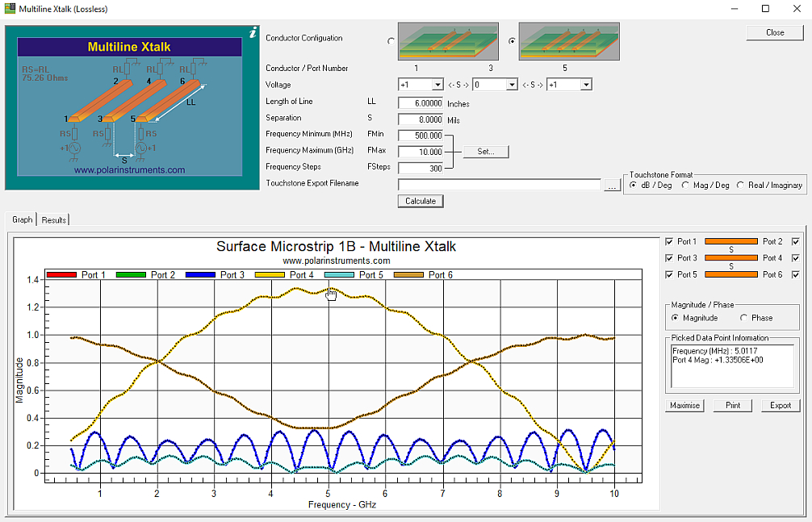
Task: Edit the Separation value field
Action: 421,119
